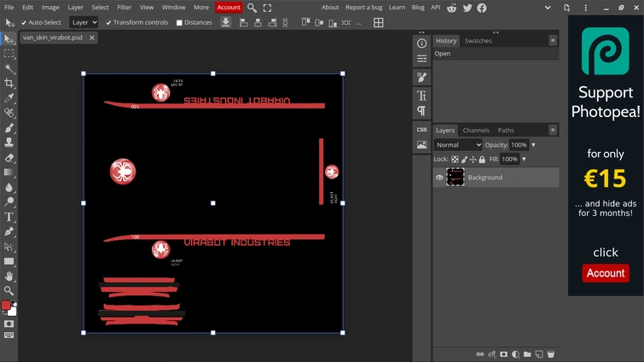The height and width of the screenshot is (362, 644).
Task: Switch to the Channels tab
Action: (476, 130)
